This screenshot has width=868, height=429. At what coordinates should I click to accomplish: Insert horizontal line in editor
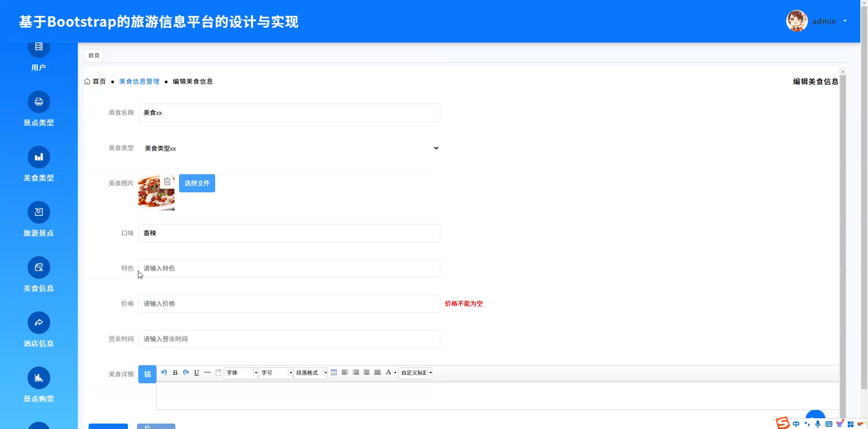(x=208, y=372)
